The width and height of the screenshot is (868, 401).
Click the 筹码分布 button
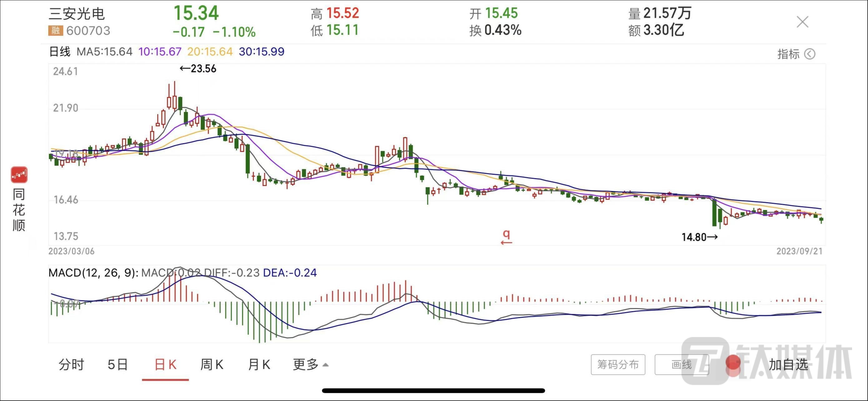click(618, 364)
